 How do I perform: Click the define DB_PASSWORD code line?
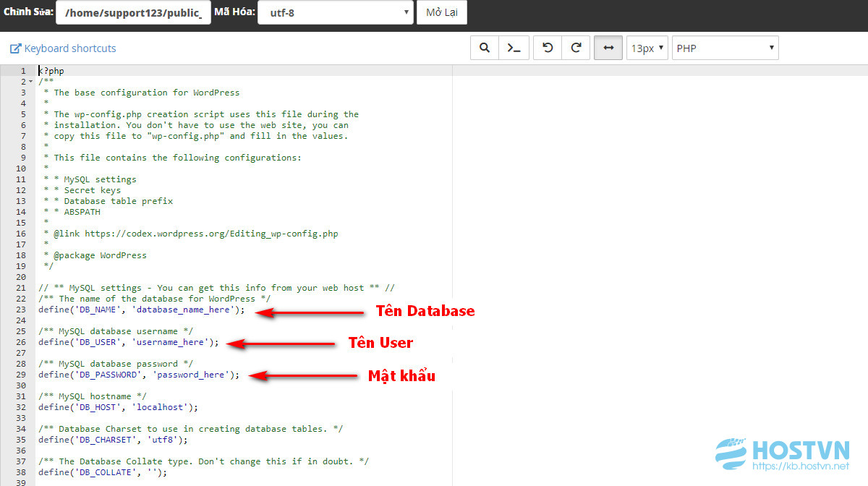139,375
